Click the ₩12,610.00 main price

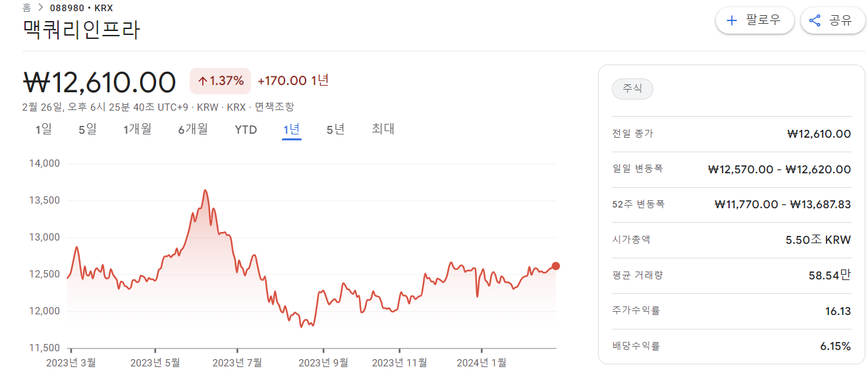point(99,82)
